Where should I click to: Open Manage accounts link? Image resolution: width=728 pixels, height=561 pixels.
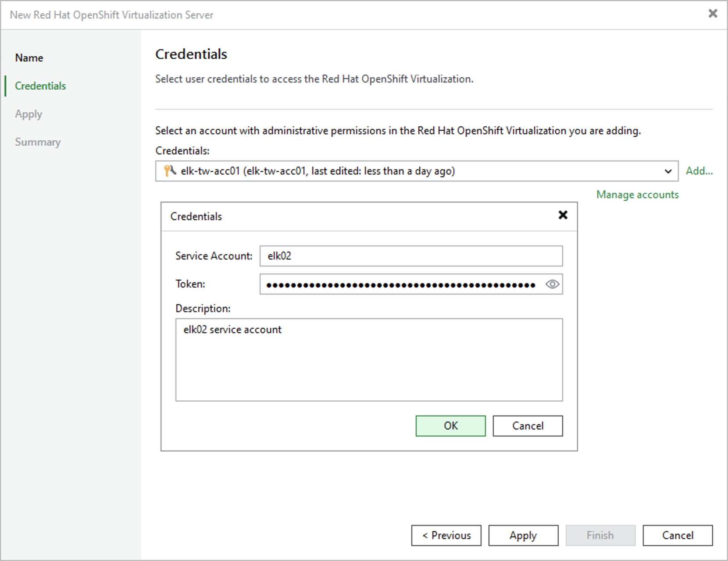click(x=637, y=195)
